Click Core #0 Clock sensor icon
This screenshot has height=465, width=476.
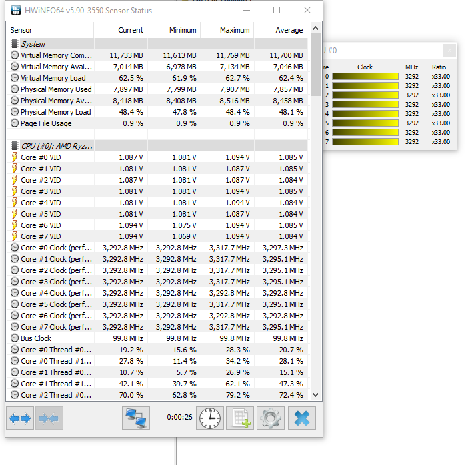15,248
